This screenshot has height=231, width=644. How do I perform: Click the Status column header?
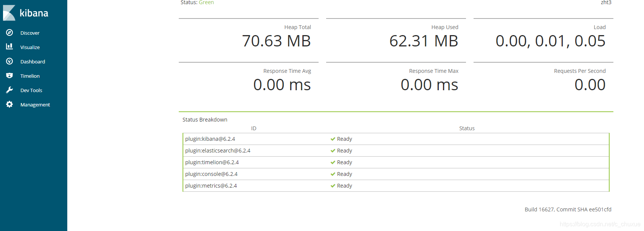click(x=467, y=128)
